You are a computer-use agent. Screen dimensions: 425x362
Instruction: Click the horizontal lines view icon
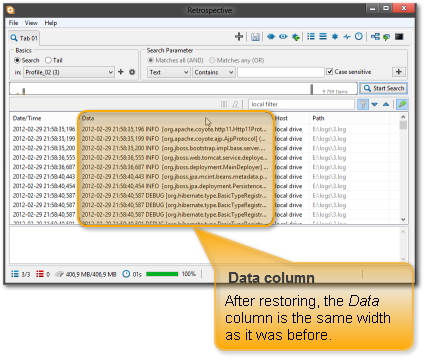coord(323,36)
